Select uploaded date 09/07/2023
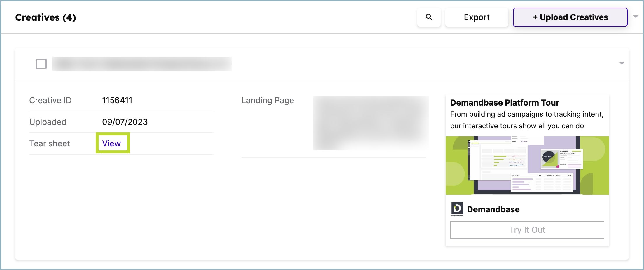Viewport: 644px width, 270px height. pos(125,122)
